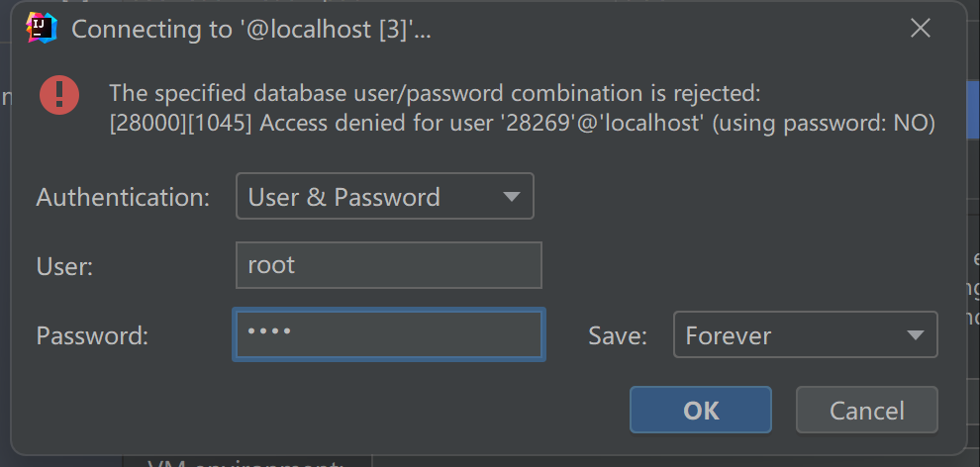Click the Access denied error message line
This screenshot has height=467, width=980.
click(523, 124)
